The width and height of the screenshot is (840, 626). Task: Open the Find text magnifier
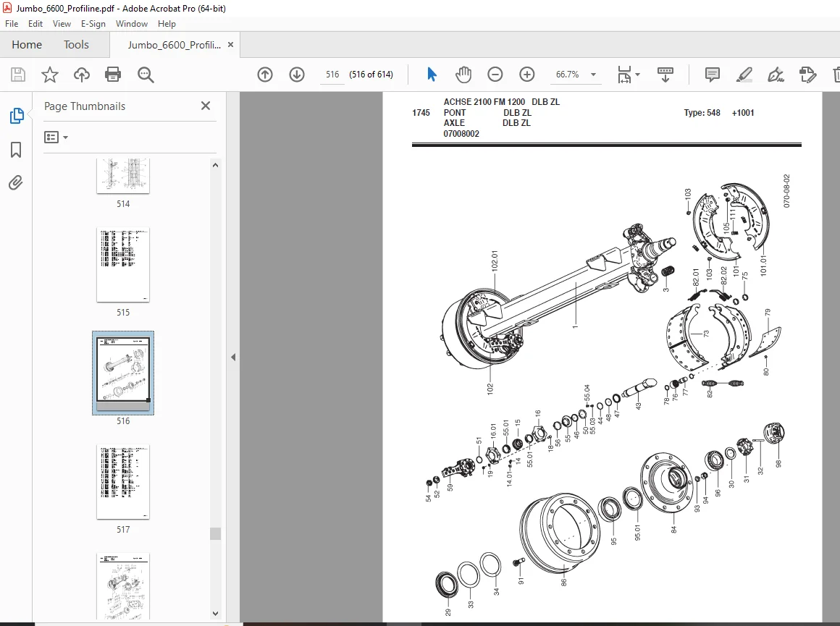[x=146, y=75]
